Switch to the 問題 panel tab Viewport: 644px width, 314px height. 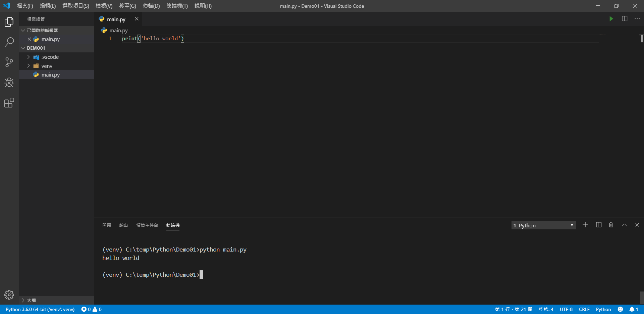point(107,225)
